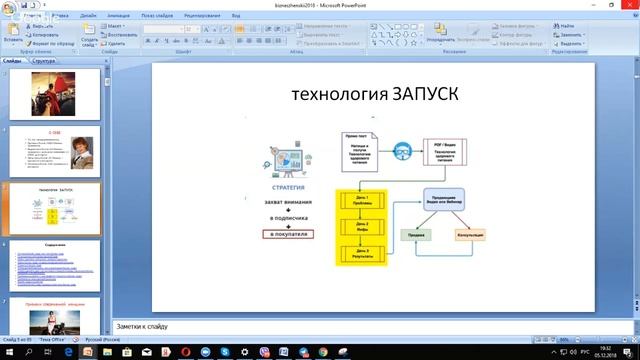Close the slides pane

107,61
